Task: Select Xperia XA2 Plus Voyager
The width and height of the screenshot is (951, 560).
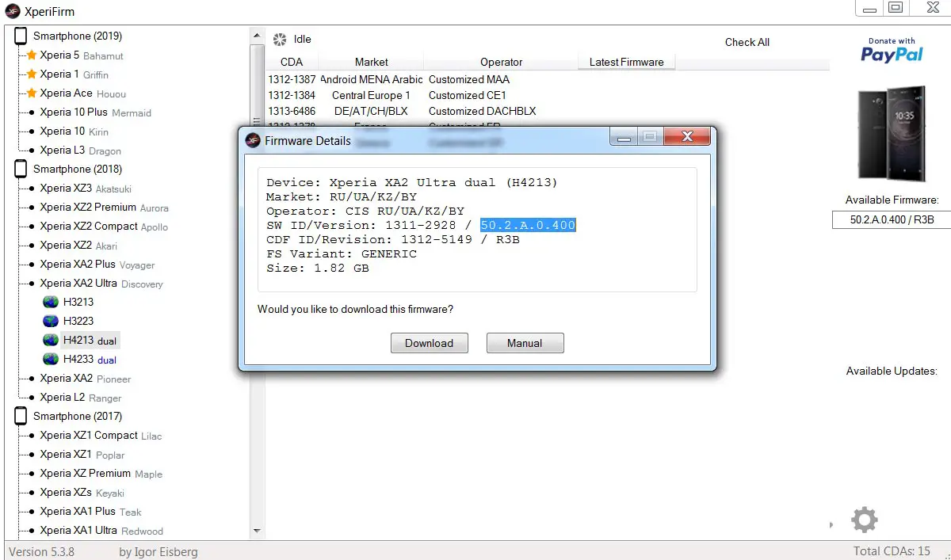Action: (x=97, y=265)
